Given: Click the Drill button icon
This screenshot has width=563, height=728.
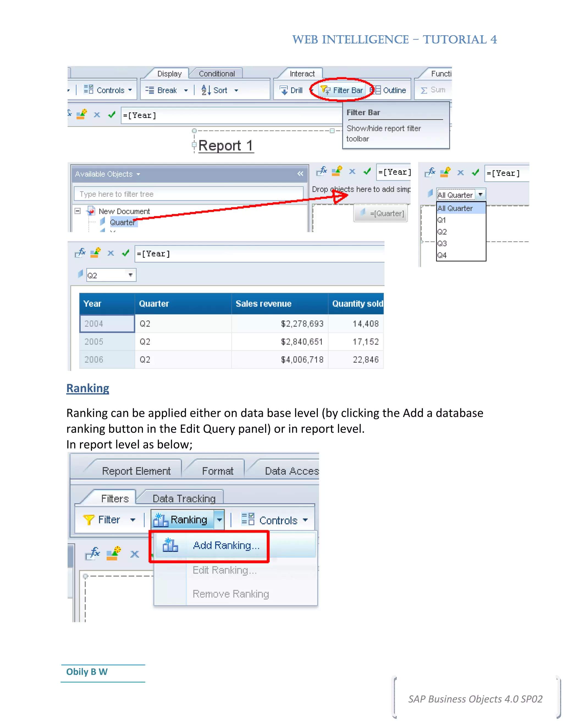Looking at the screenshot, I should click(x=283, y=90).
